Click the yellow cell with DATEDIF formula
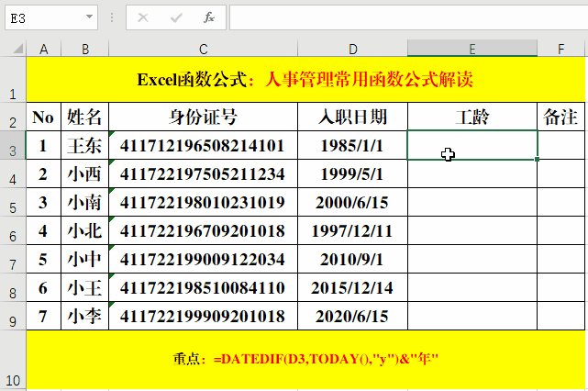588x391 pixels. [x=305, y=360]
